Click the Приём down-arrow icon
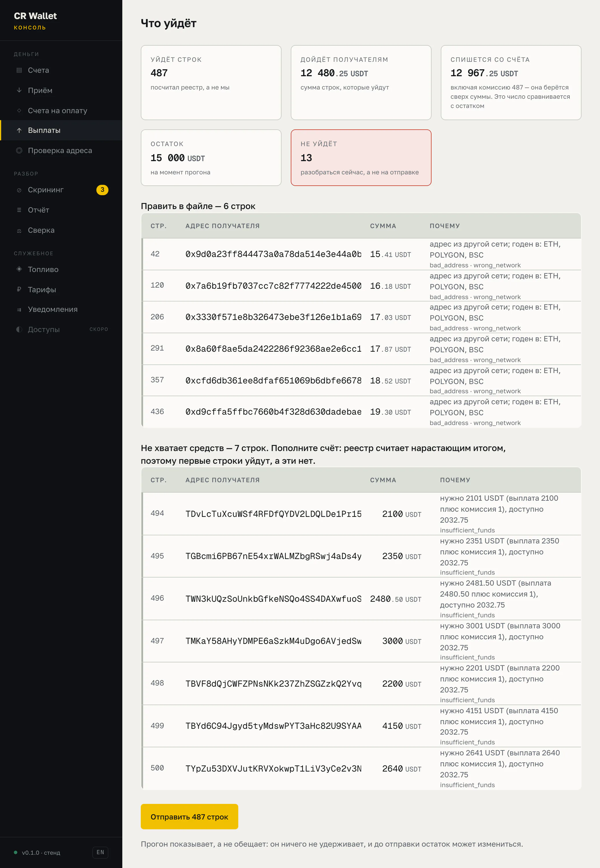 click(x=19, y=90)
